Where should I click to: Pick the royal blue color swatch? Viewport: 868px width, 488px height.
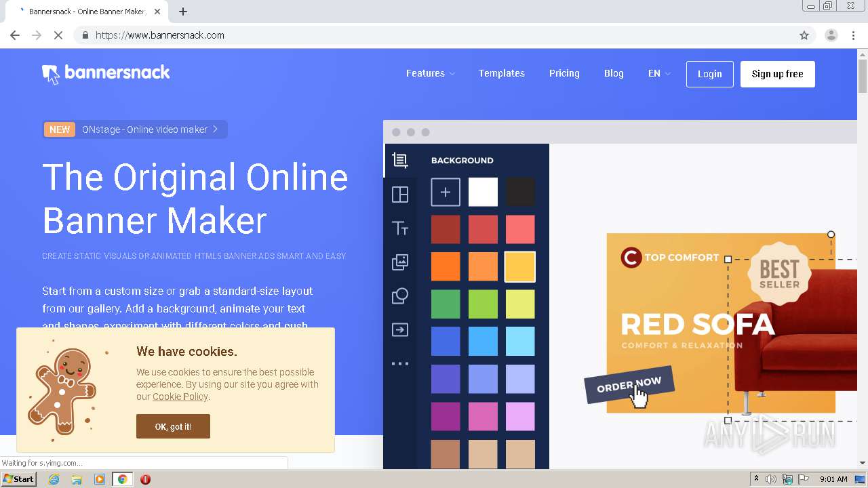click(446, 342)
